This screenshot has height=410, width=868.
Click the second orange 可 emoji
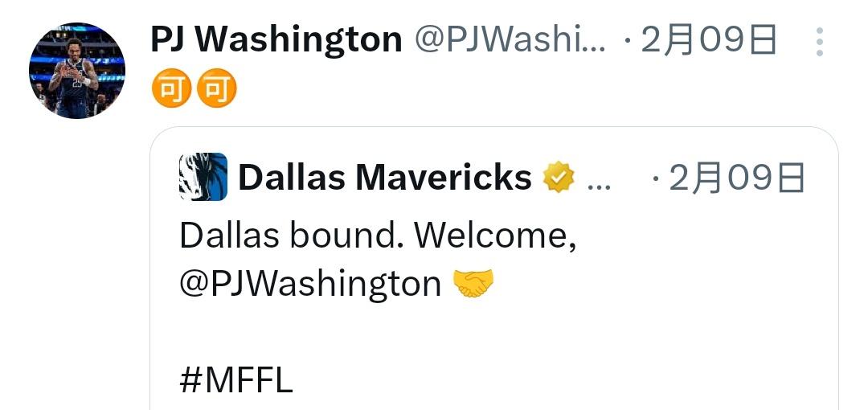[217, 88]
